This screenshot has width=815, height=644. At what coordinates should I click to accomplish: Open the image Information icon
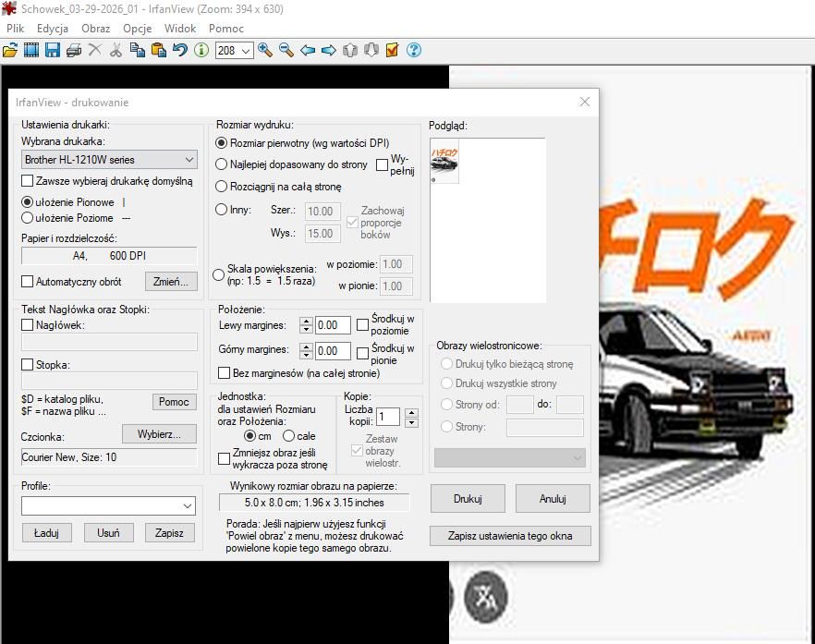pos(201,51)
